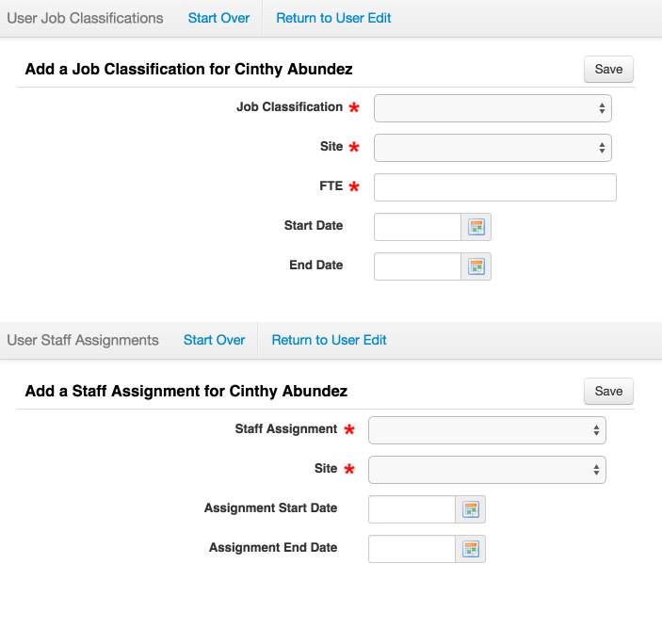Click the User Job Classifications title
Viewport: 662px width, 644px height.
[85, 18]
